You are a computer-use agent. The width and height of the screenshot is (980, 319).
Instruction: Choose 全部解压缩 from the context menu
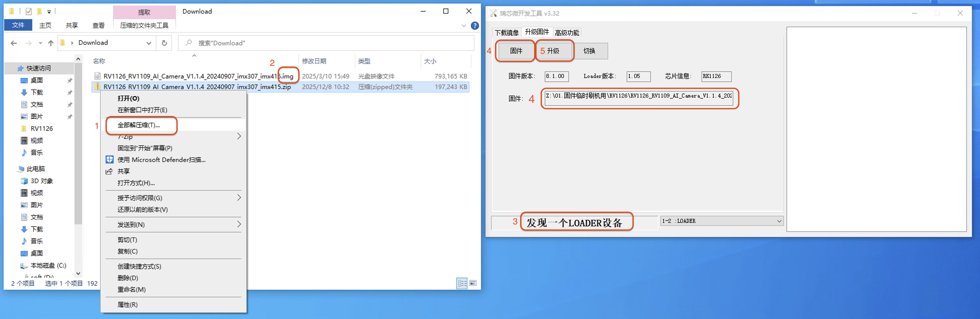pyautogui.click(x=138, y=125)
